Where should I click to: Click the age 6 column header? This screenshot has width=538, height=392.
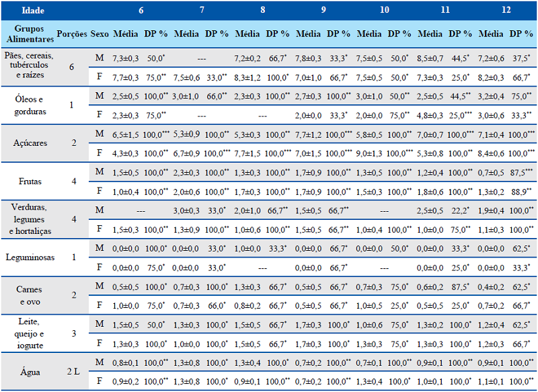point(141,11)
